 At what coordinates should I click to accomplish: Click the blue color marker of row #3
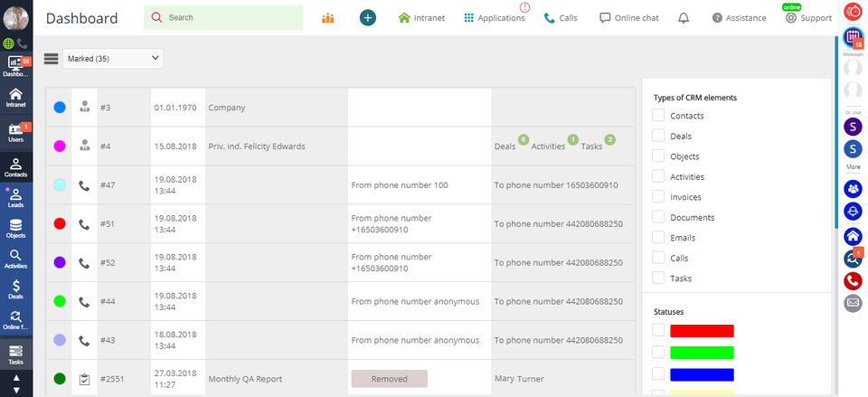pyautogui.click(x=60, y=108)
